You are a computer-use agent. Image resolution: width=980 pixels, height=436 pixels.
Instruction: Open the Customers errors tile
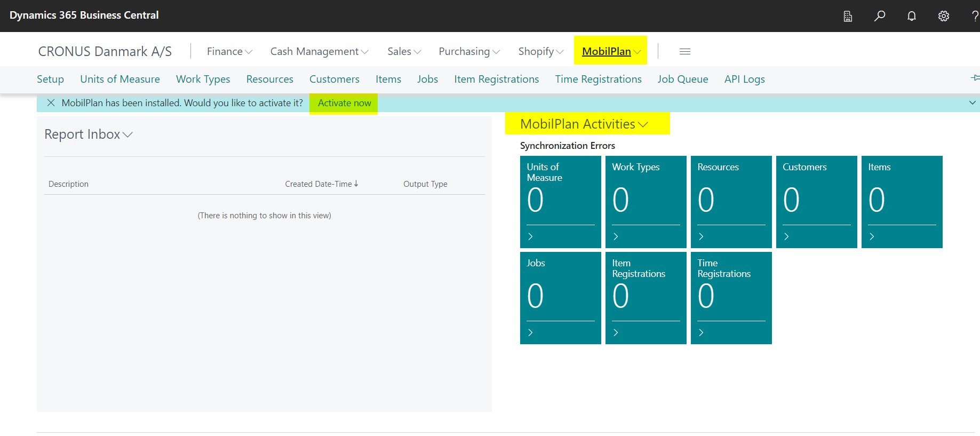click(816, 202)
